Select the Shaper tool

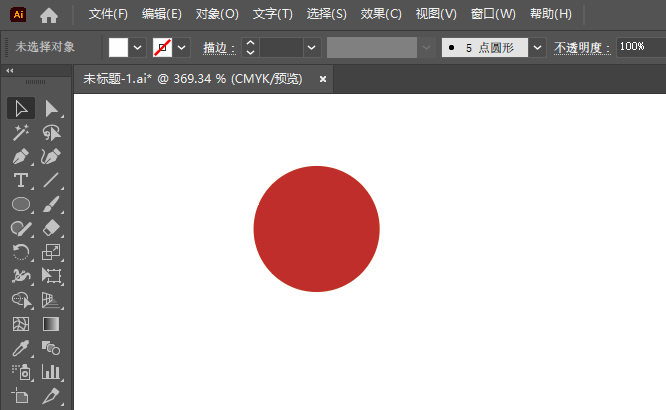coord(21,229)
